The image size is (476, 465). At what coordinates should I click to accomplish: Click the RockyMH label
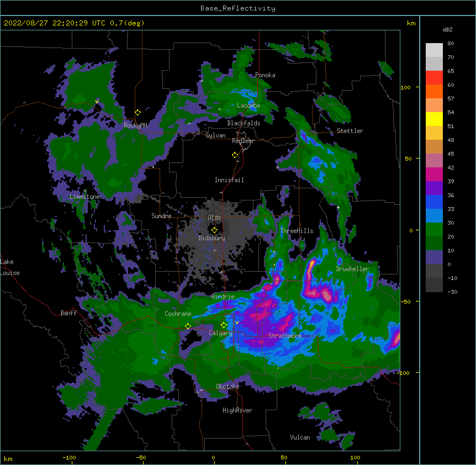(135, 125)
